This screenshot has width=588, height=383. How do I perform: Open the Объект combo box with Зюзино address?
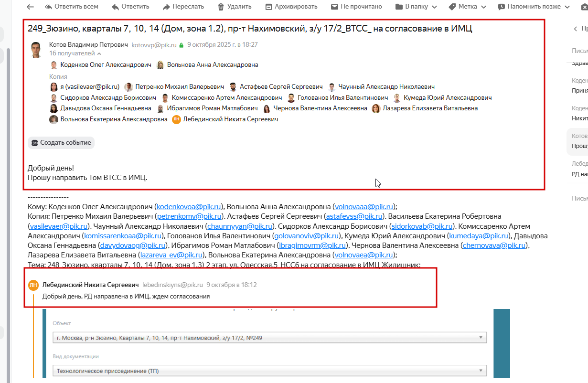269,338
